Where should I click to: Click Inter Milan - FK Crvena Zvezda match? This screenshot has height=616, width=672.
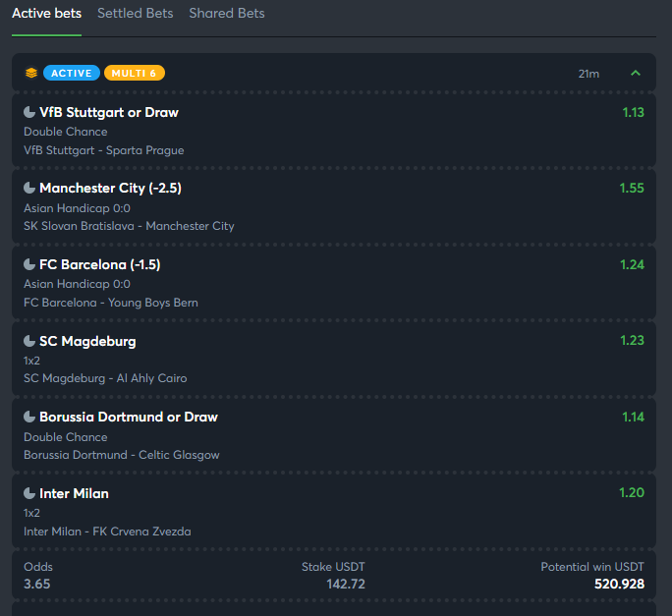tap(107, 532)
